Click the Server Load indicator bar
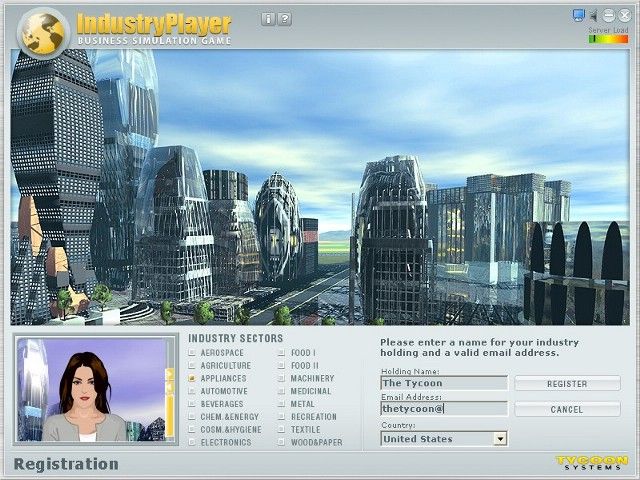Image resolution: width=640 pixels, height=480 pixels. (x=607, y=40)
